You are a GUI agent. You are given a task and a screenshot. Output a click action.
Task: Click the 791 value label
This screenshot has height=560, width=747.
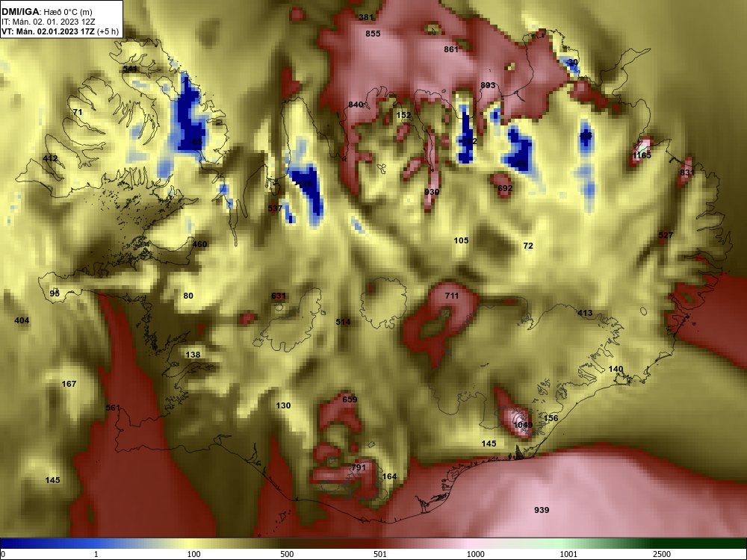(x=359, y=467)
